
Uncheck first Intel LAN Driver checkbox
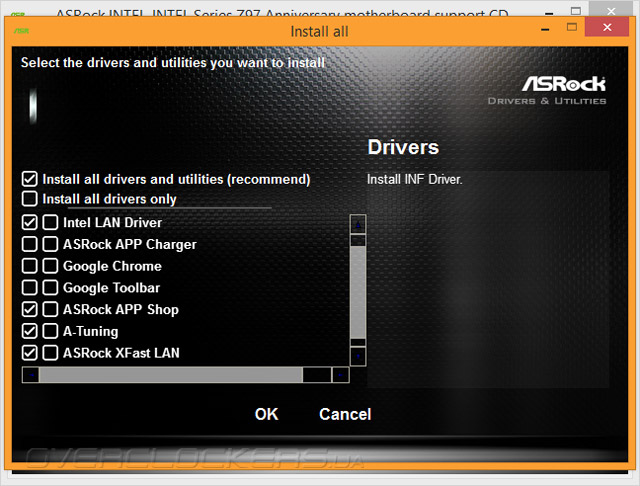30,222
